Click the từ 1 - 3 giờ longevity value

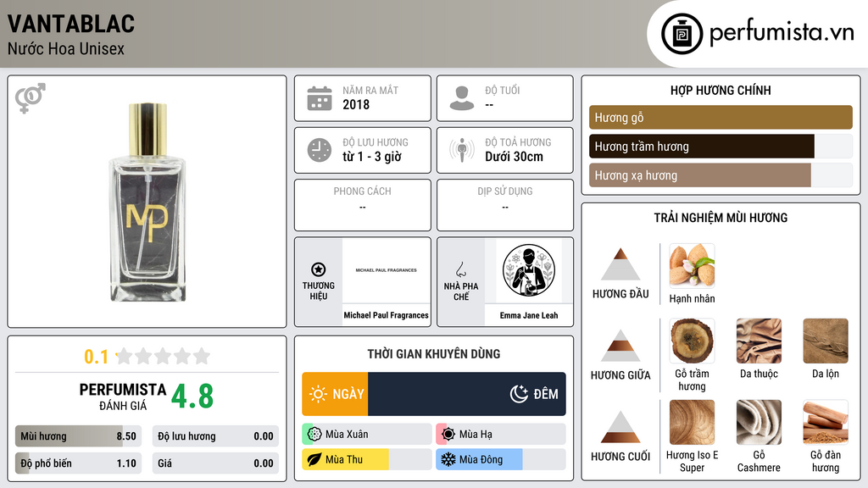click(372, 157)
